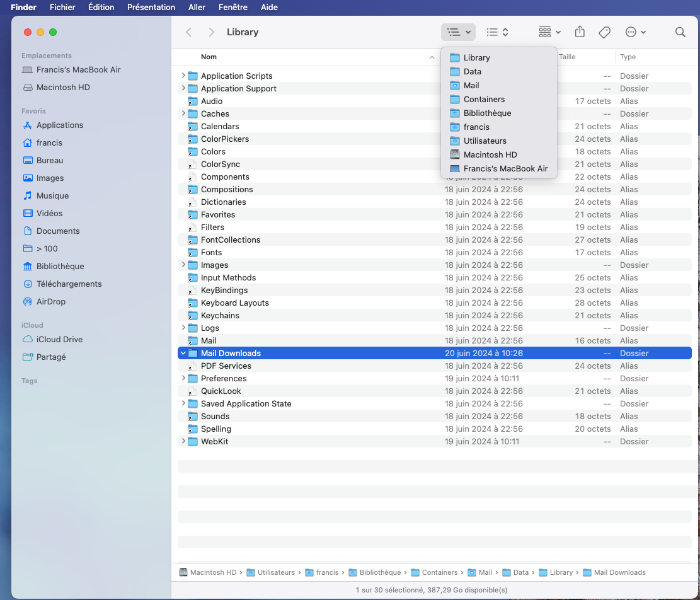The width and height of the screenshot is (700, 600).
Task: Open the Présentation menu in menu bar
Action: [x=151, y=8]
